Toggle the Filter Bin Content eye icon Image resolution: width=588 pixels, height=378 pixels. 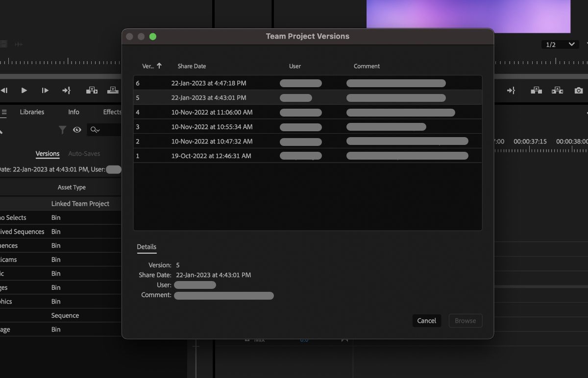click(77, 130)
